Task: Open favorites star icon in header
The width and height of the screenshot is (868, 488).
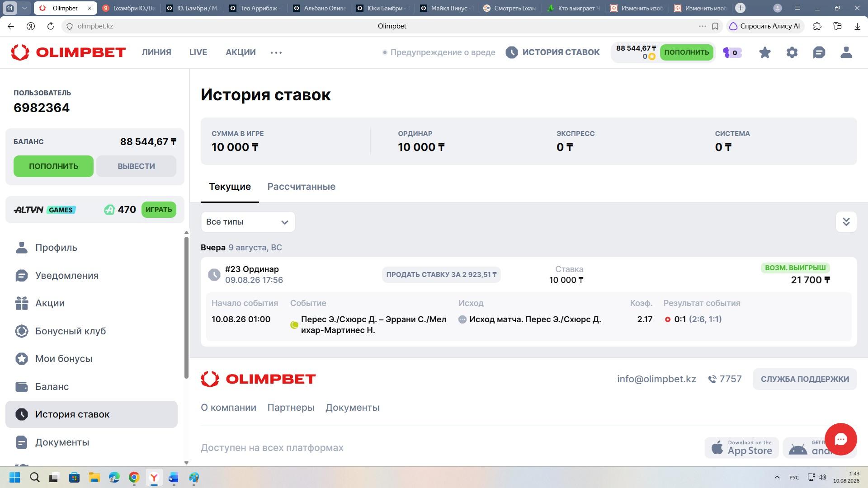Action: tap(764, 52)
